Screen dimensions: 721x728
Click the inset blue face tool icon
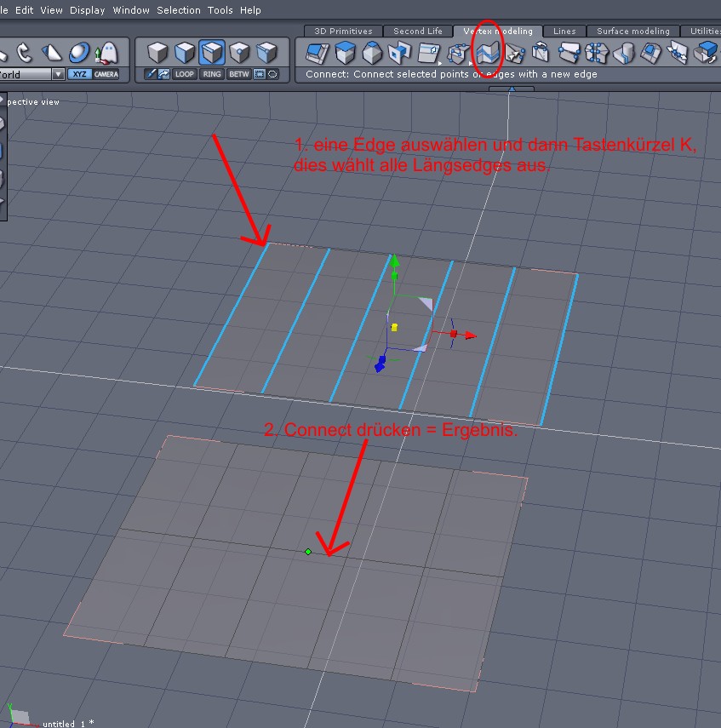(x=651, y=53)
